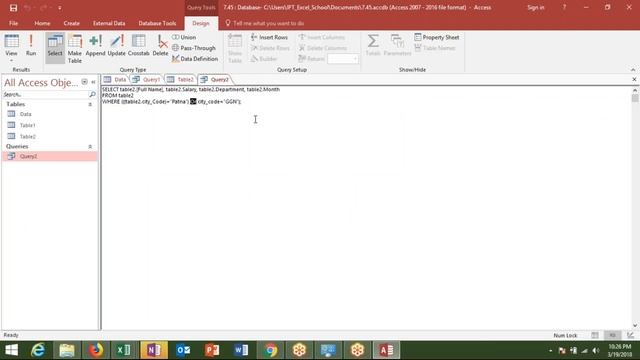Viewport: 640px width, 360px height.
Task: Open Excel from the taskbar
Action: [x=124, y=350]
